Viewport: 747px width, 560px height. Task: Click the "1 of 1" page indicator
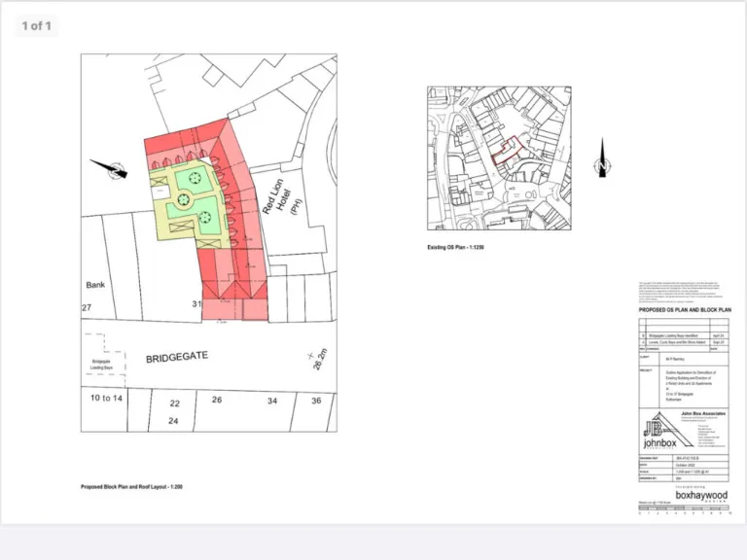pyautogui.click(x=35, y=25)
